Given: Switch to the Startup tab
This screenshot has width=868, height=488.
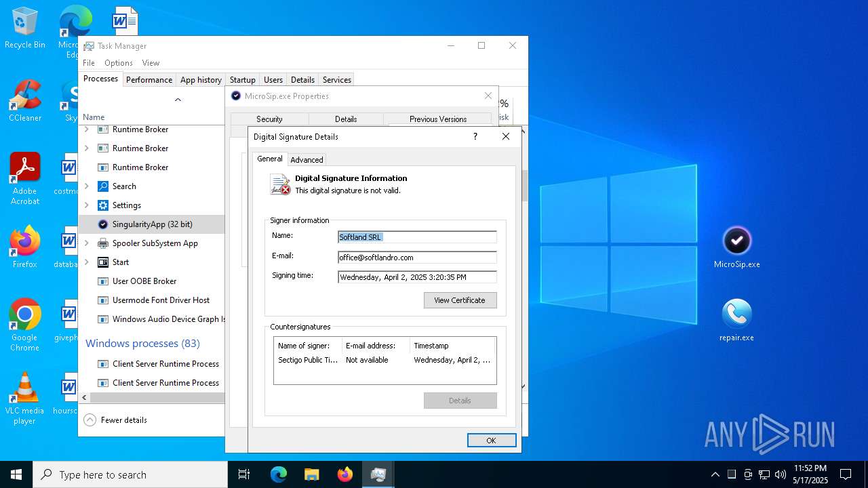Looking at the screenshot, I should (x=242, y=79).
